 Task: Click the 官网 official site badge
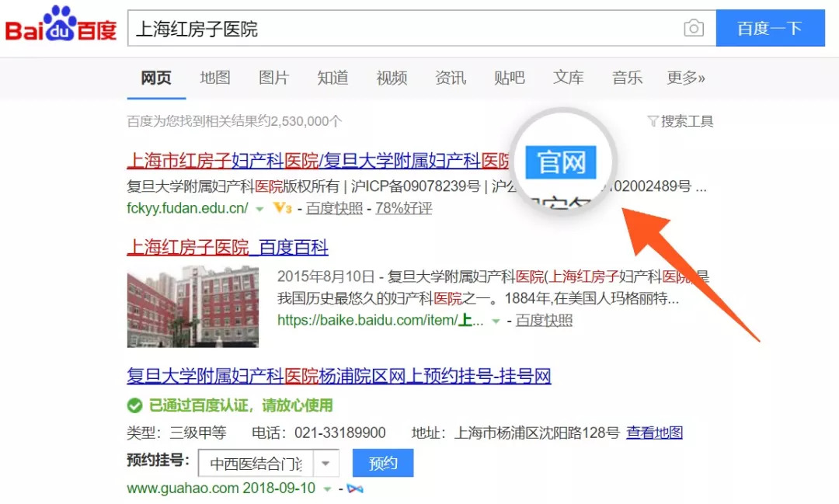pyautogui.click(x=560, y=162)
